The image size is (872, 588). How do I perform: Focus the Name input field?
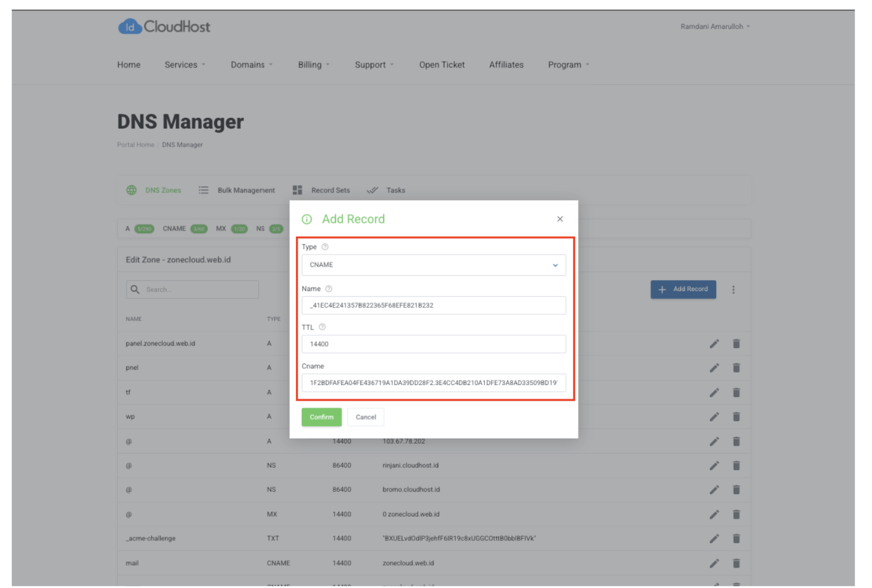[434, 305]
